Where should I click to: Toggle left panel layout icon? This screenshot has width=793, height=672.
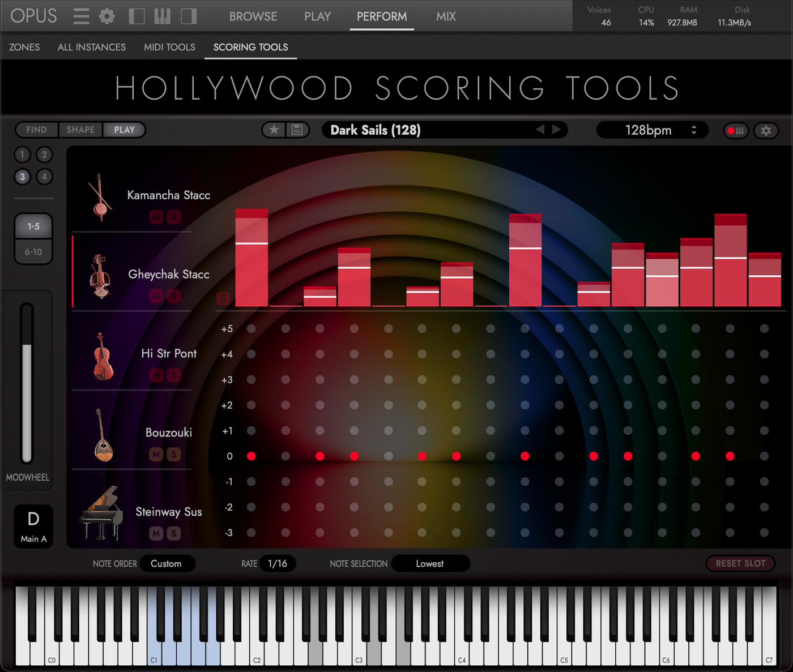coord(137,16)
